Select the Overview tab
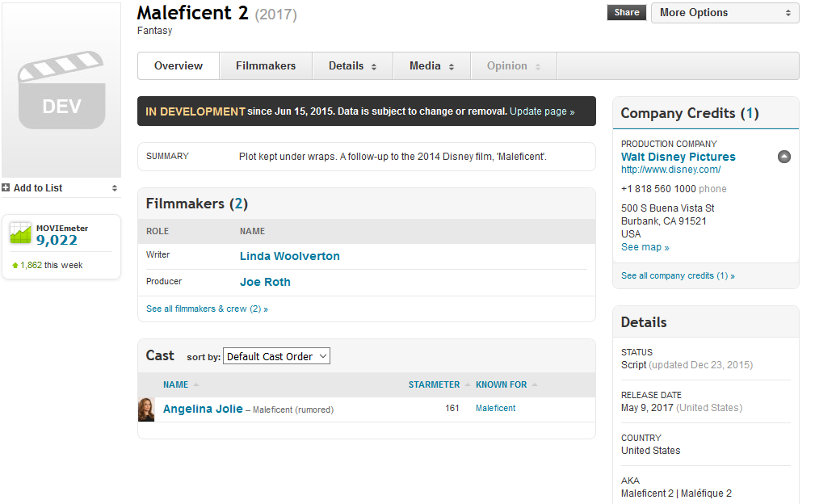Image resolution: width=815 pixels, height=504 pixels. [179, 66]
